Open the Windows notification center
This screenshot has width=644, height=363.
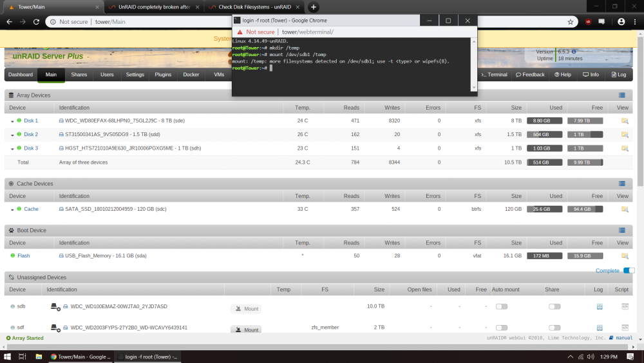coord(630,357)
